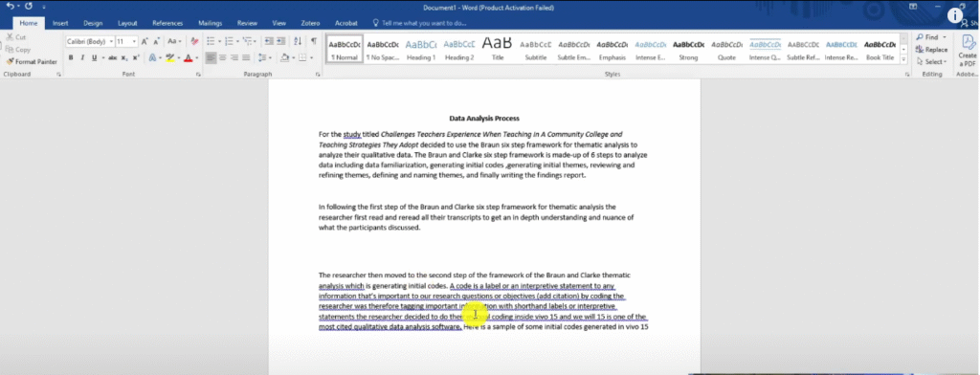The height and width of the screenshot is (375, 980).
Task: Click the Copy command
Action: click(x=18, y=50)
